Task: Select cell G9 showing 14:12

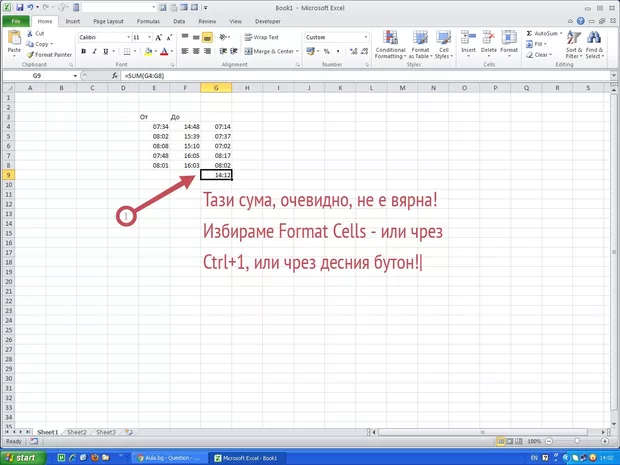Action: (216, 175)
